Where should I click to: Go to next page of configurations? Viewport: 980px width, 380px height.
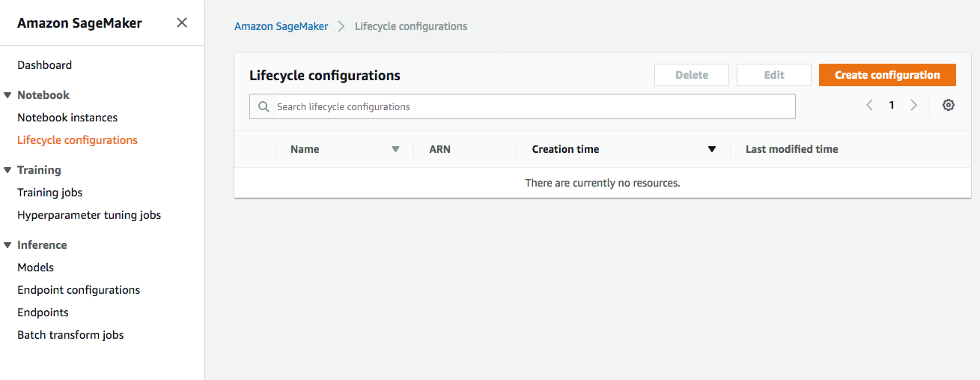[913, 106]
